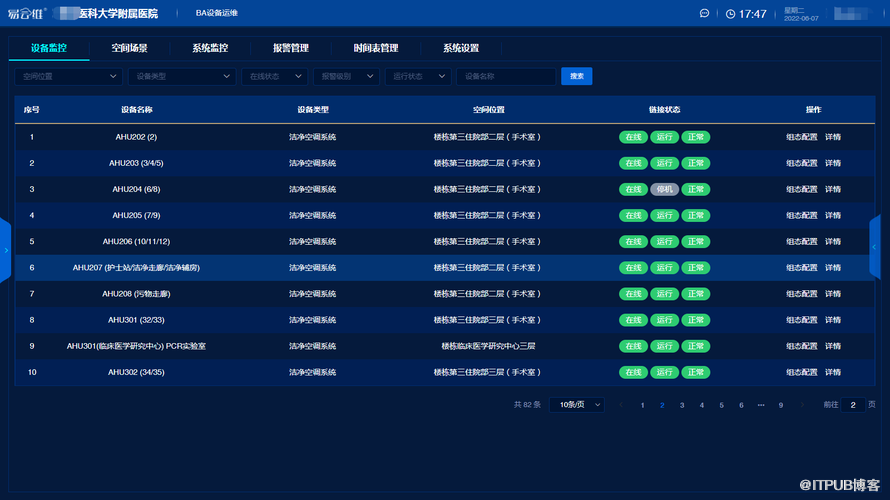
Task: Click the pagination ellipsis to jump pages
Action: point(761,405)
